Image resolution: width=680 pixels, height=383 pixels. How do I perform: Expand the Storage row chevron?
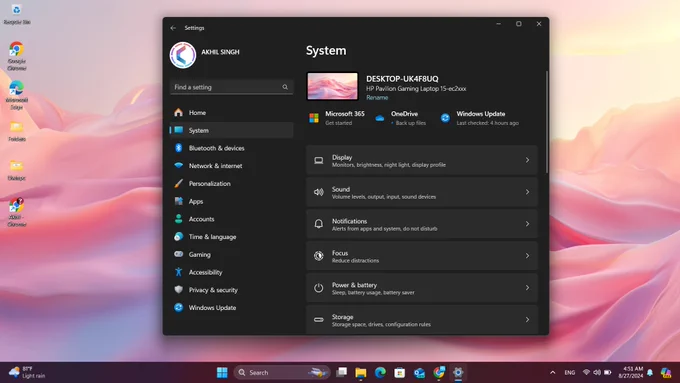pyautogui.click(x=527, y=320)
